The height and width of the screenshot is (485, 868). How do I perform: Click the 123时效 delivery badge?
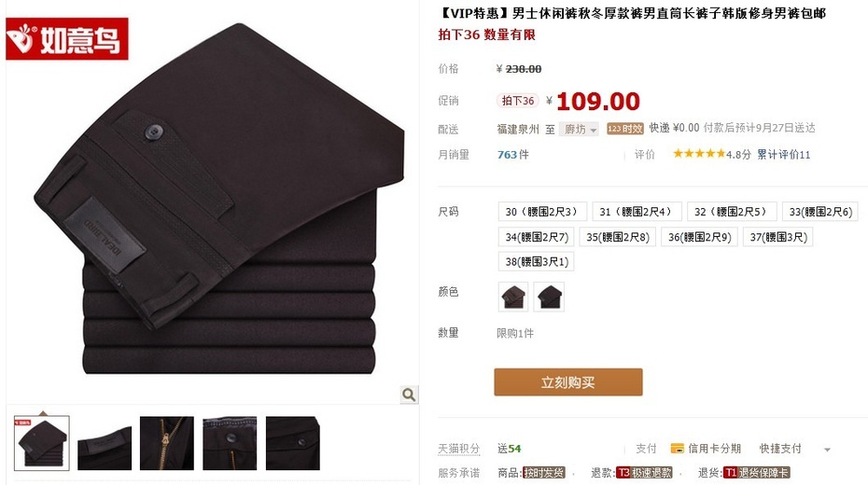625,129
